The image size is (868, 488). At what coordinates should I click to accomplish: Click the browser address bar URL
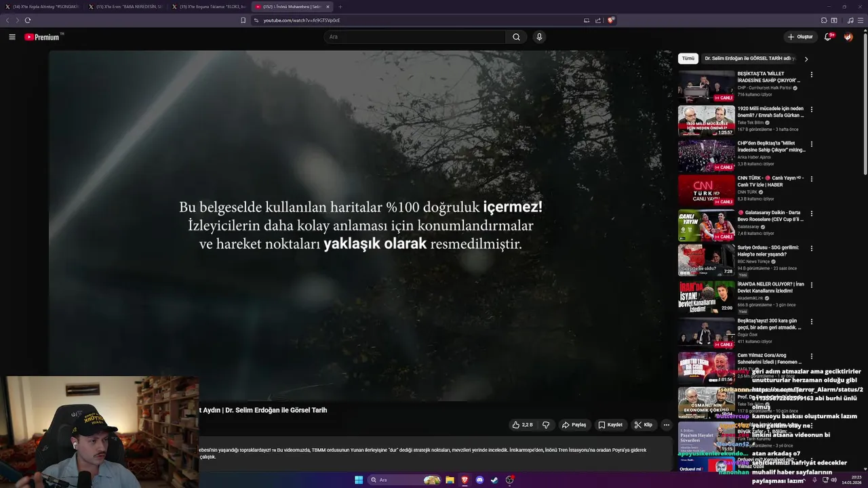302,20
